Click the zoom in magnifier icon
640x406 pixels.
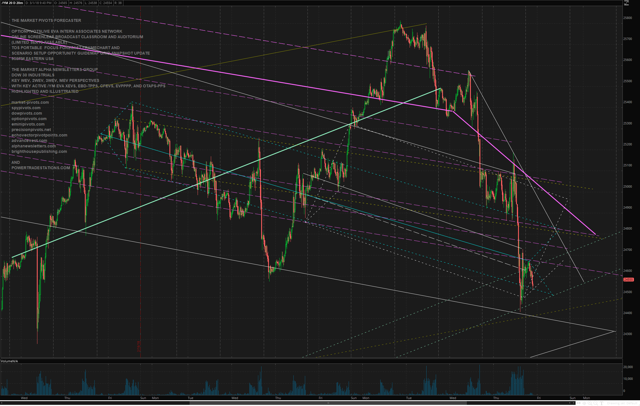(590, 403)
